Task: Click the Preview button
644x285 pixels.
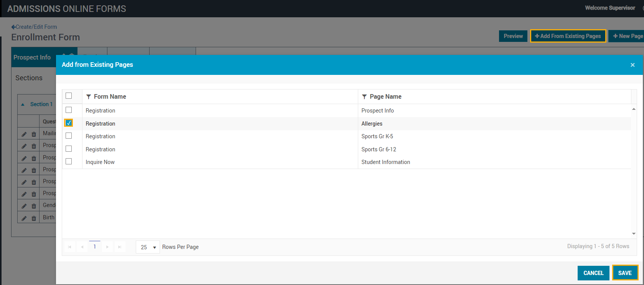Action: click(513, 36)
